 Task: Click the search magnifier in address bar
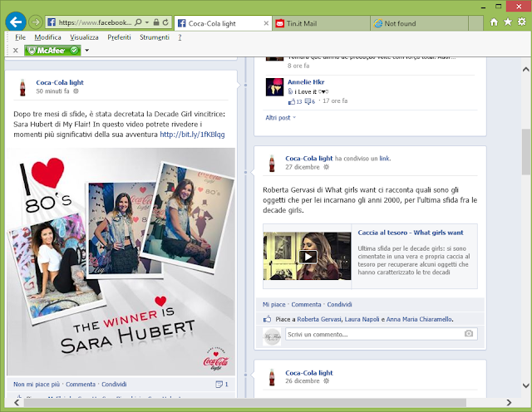coord(138,22)
